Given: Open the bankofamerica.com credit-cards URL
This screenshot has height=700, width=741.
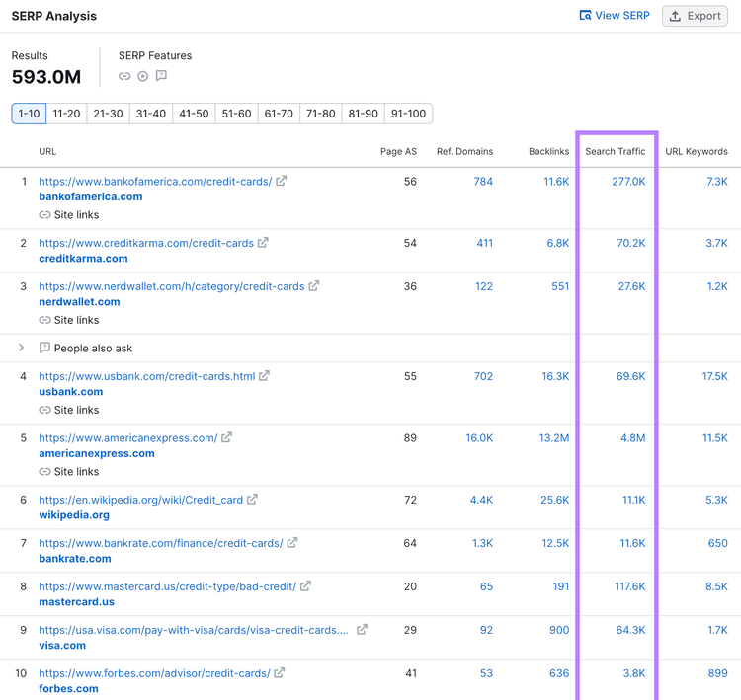Looking at the screenshot, I should click(x=155, y=182).
